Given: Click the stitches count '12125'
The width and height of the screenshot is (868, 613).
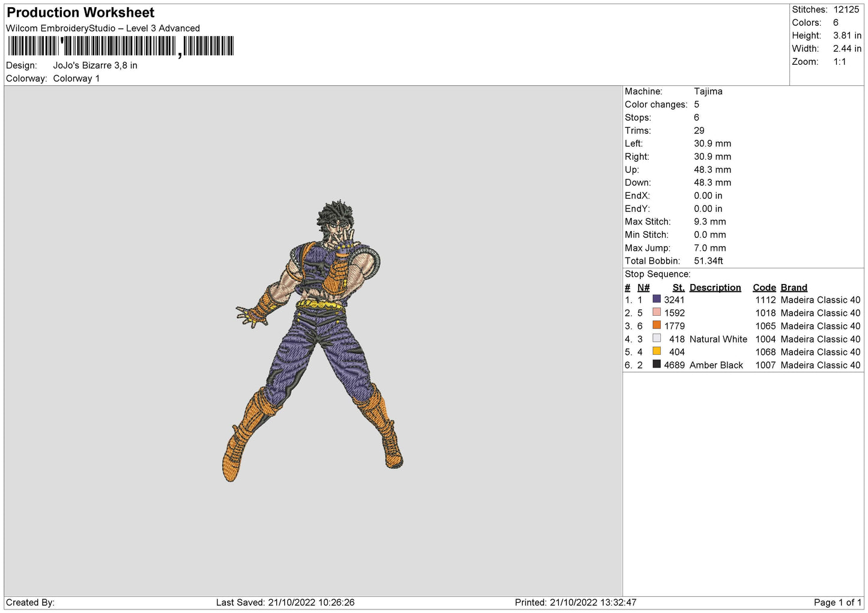Looking at the screenshot, I should (846, 10).
